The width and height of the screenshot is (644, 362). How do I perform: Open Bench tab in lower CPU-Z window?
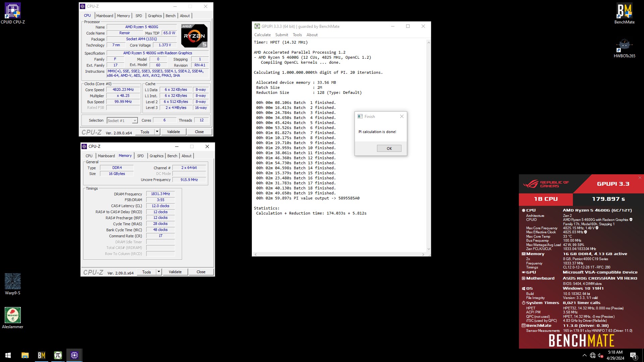click(x=172, y=156)
